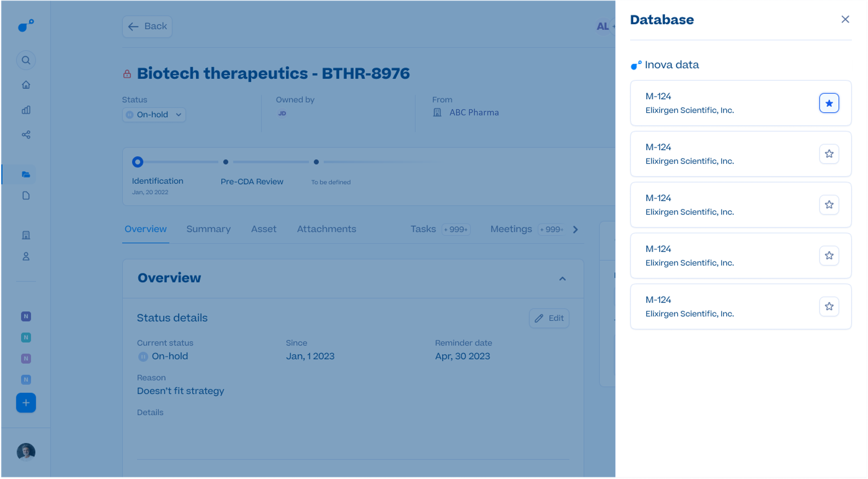Open the On-hold status dropdown
The height and width of the screenshot is (479, 868).
(154, 115)
